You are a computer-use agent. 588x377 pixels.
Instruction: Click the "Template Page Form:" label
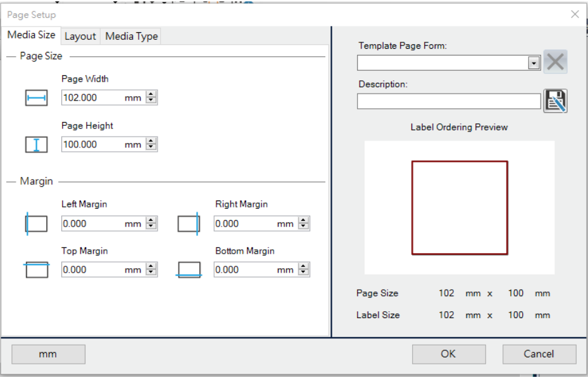(x=403, y=46)
